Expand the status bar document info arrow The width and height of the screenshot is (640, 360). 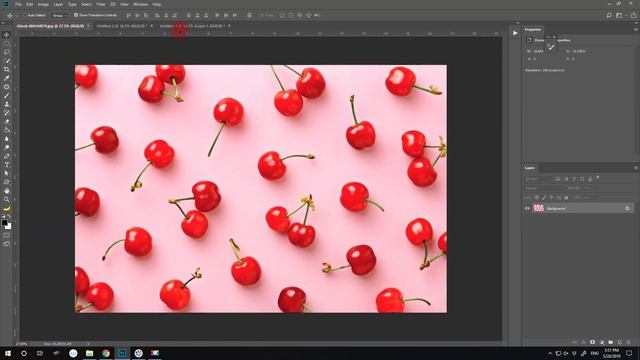point(88,344)
